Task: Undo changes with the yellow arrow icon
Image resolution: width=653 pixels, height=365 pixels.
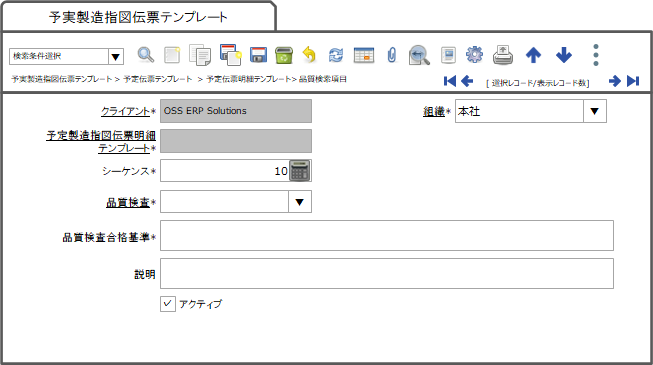Action: 309,55
